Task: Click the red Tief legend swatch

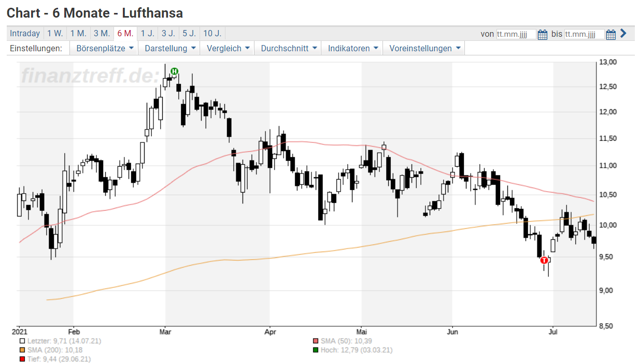Action: [22, 359]
